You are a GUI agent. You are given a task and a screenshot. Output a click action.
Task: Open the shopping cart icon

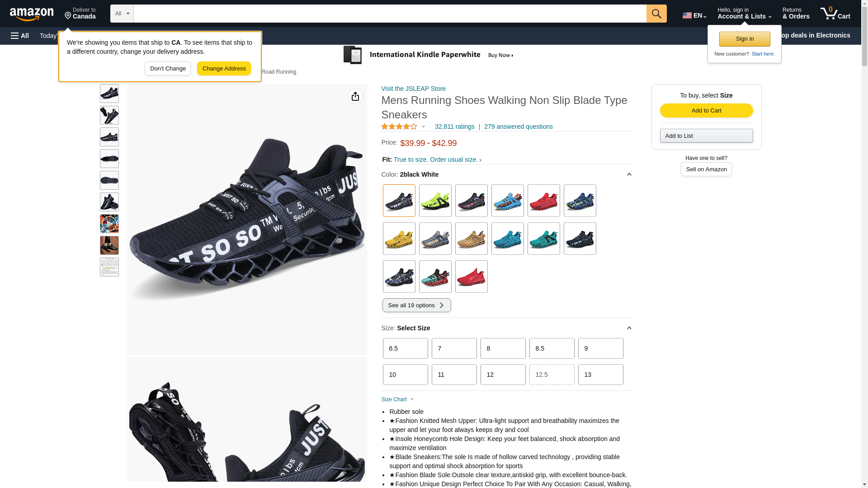[835, 14]
